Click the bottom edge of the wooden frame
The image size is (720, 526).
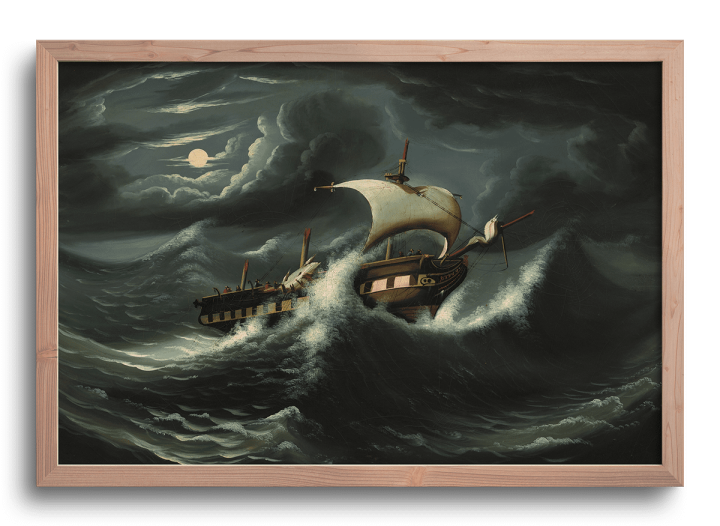click(x=360, y=475)
